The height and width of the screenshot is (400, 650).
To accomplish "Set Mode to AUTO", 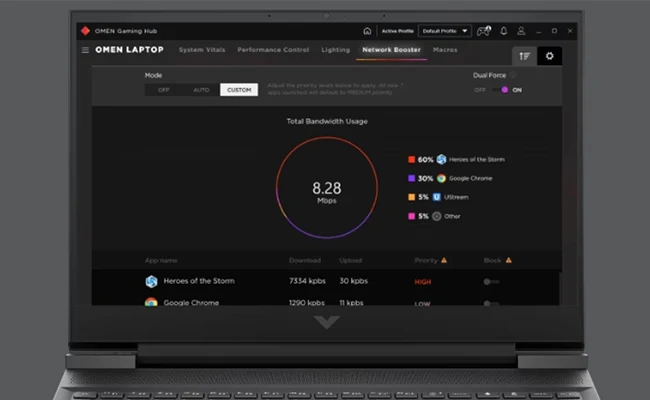I will point(201,90).
